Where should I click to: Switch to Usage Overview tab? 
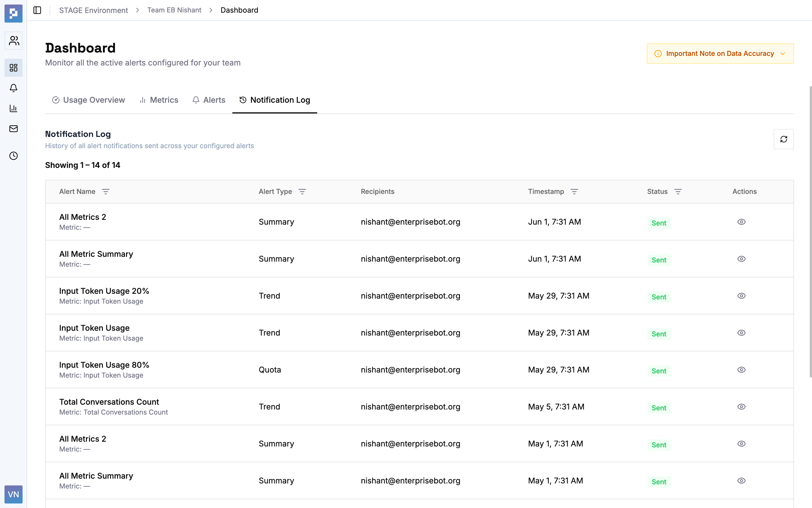click(x=88, y=100)
